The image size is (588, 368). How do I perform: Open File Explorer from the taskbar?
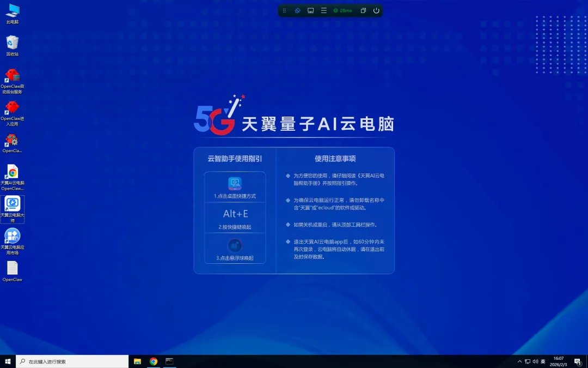pos(137,361)
